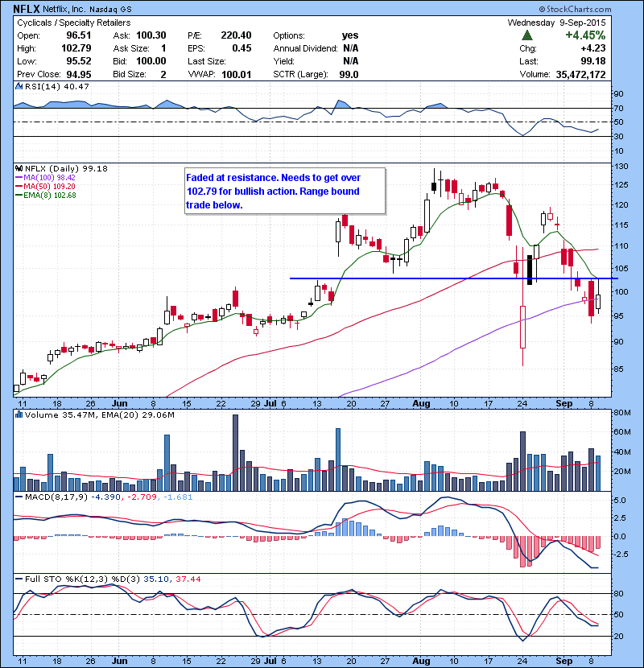Image resolution: width=644 pixels, height=668 pixels.
Task: Click the red MA(50) legend line marker
Action: [x=19, y=187]
